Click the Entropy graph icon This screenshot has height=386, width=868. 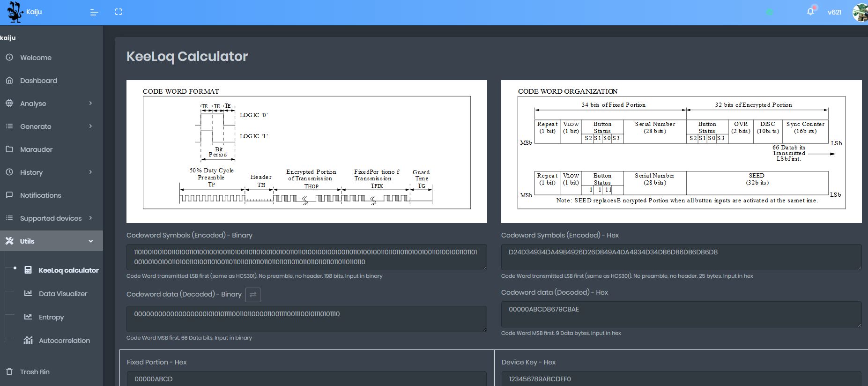pyautogui.click(x=28, y=317)
